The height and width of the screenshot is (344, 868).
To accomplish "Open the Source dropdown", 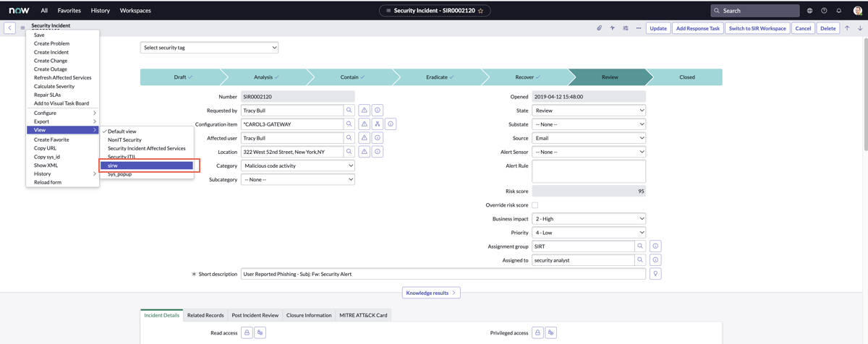I will point(589,138).
